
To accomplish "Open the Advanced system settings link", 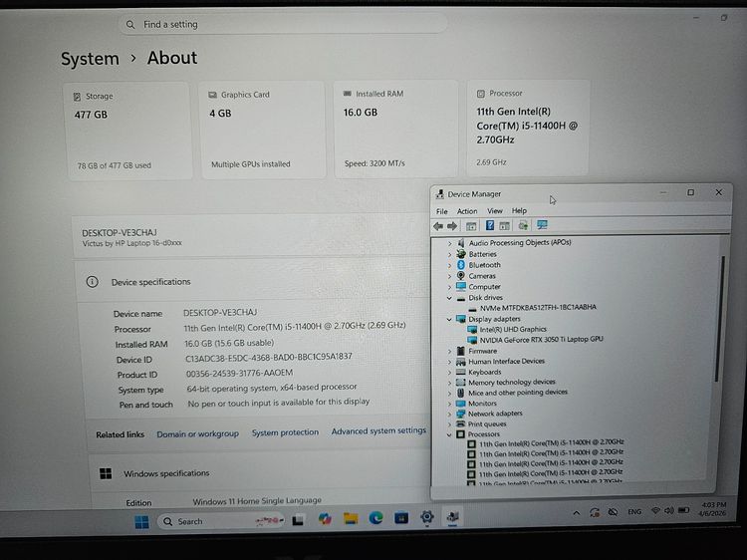I will 378,430.
